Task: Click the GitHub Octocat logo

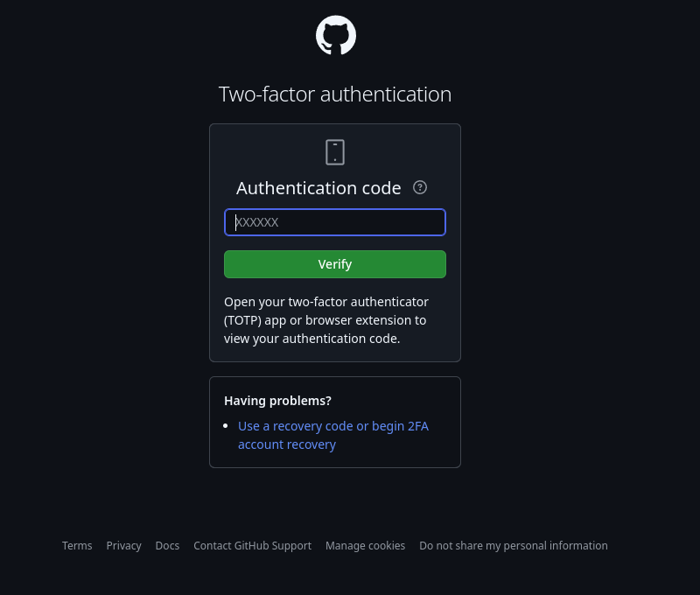Action: click(335, 36)
